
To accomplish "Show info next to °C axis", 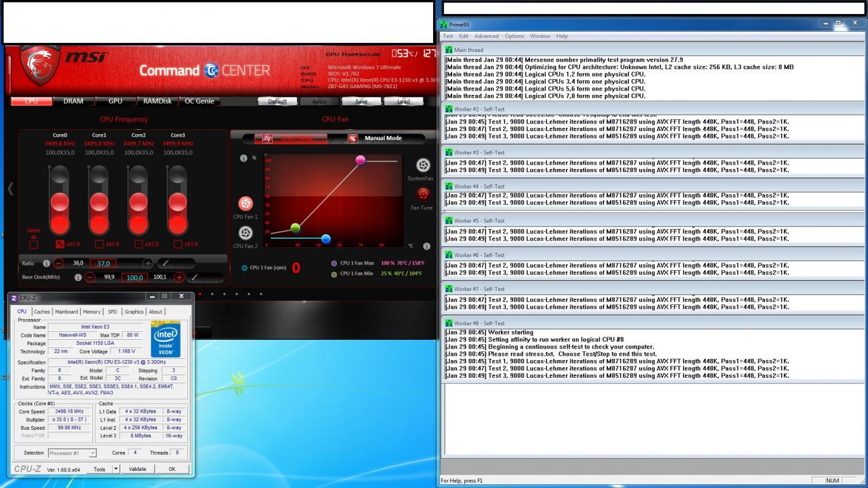I will coord(426,246).
